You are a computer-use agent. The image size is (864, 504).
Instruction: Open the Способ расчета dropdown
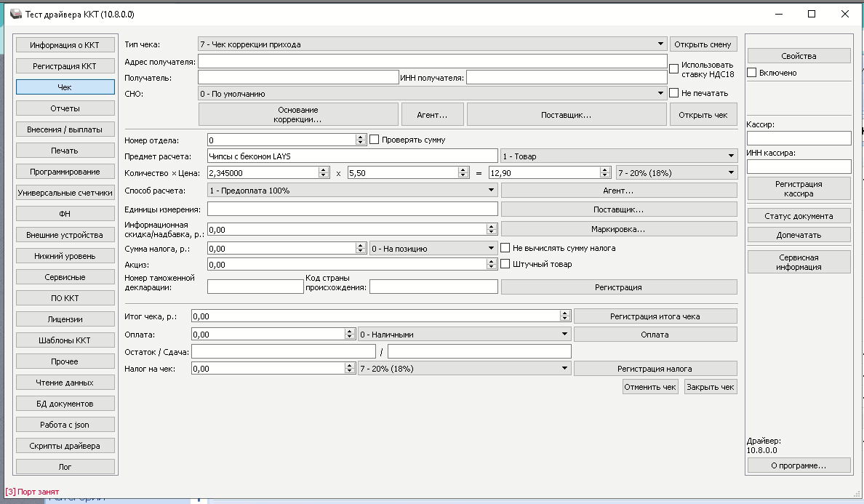point(492,191)
